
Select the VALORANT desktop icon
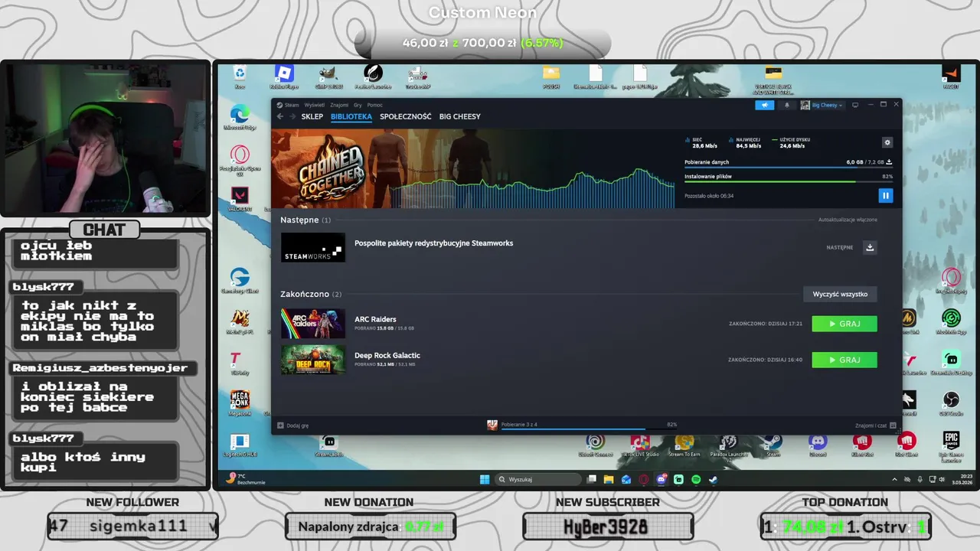(x=240, y=199)
